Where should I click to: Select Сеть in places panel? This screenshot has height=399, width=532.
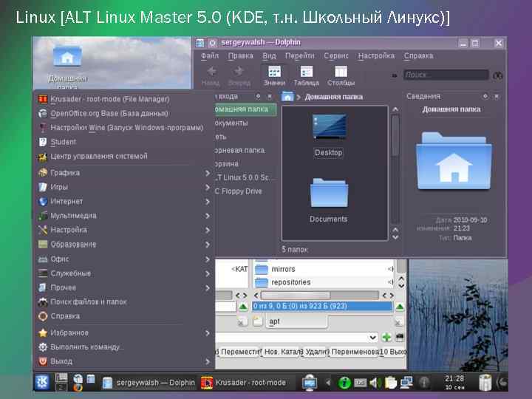[245, 137]
